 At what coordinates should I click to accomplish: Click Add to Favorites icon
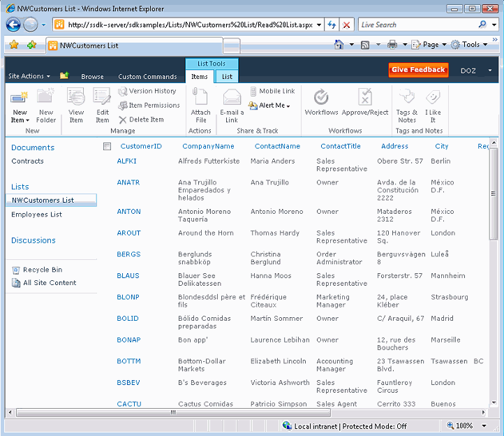[31, 45]
